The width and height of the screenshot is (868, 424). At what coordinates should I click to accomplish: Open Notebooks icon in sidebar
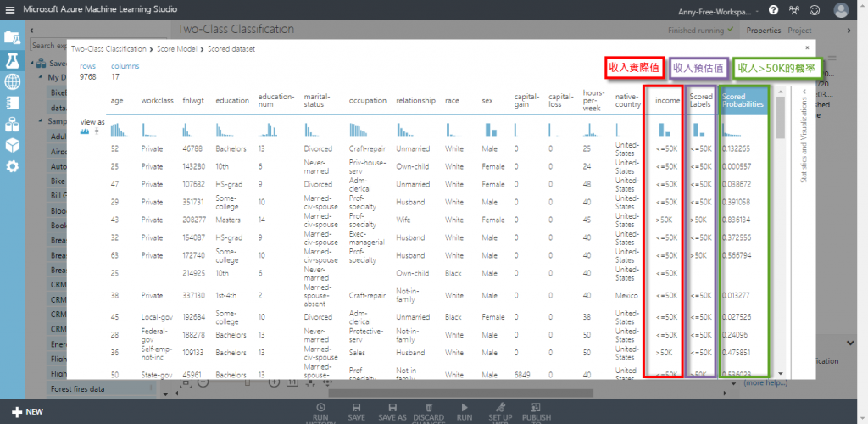click(x=12, y=103)
